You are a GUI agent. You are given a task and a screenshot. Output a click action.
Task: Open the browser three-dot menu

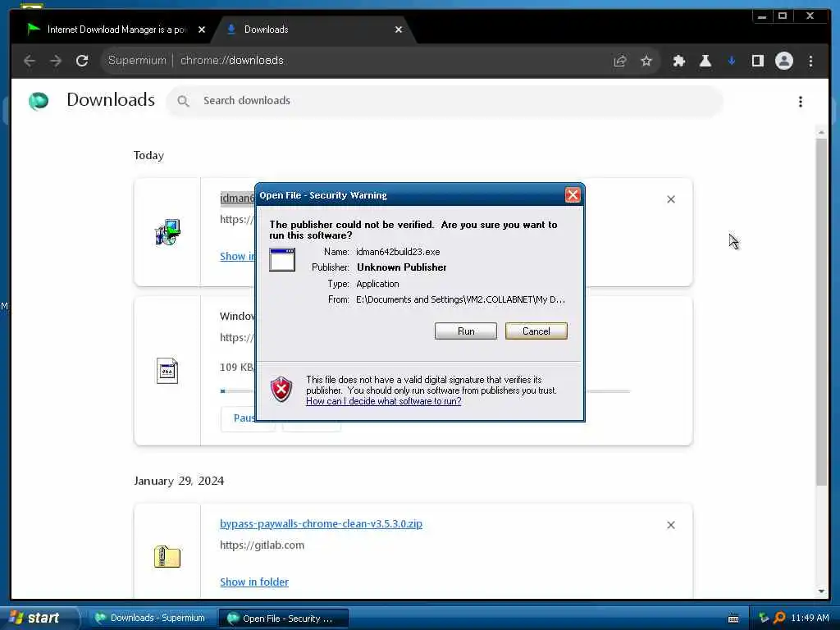point(810,61)
